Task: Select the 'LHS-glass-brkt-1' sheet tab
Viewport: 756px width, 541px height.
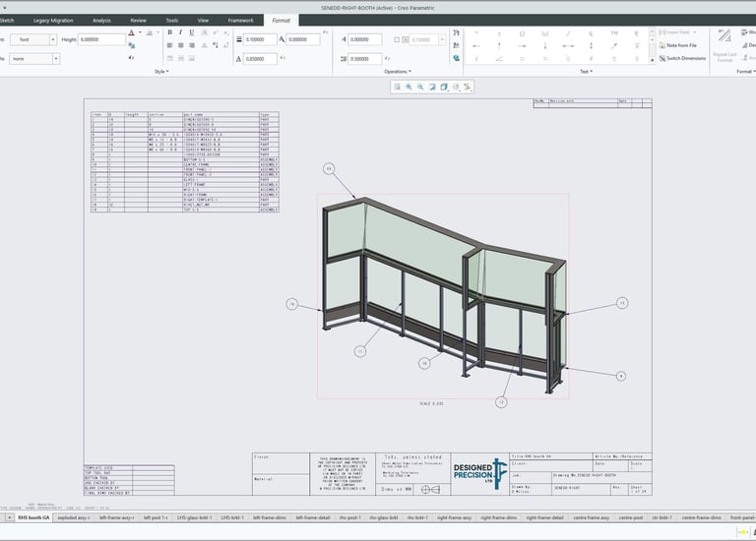Action: (x=194, y=517)
